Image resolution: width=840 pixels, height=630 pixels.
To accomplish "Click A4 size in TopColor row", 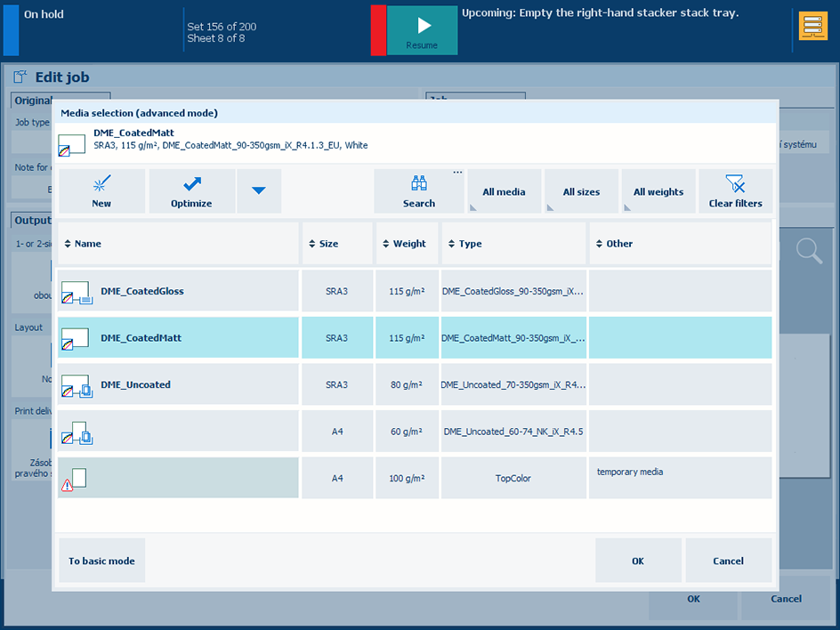I will click(x=337, y=478).
